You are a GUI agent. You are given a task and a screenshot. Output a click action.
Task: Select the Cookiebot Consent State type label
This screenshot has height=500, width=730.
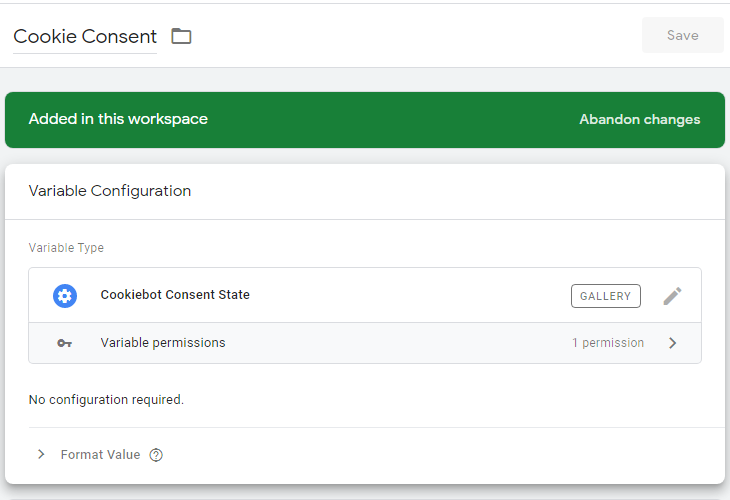[x=175, y=295]
